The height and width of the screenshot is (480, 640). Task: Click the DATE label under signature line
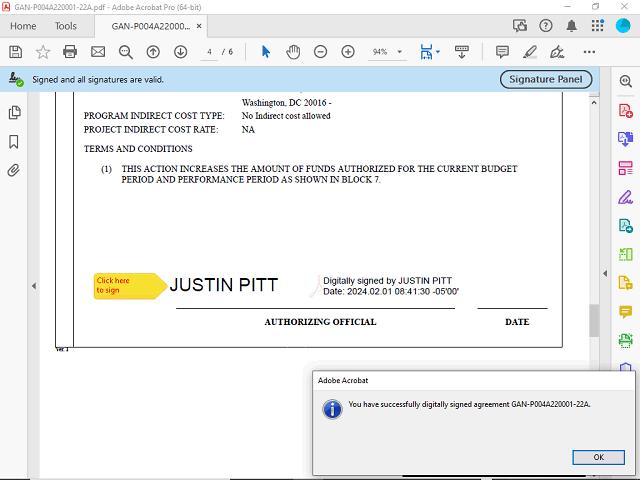(x=517, y=322)
